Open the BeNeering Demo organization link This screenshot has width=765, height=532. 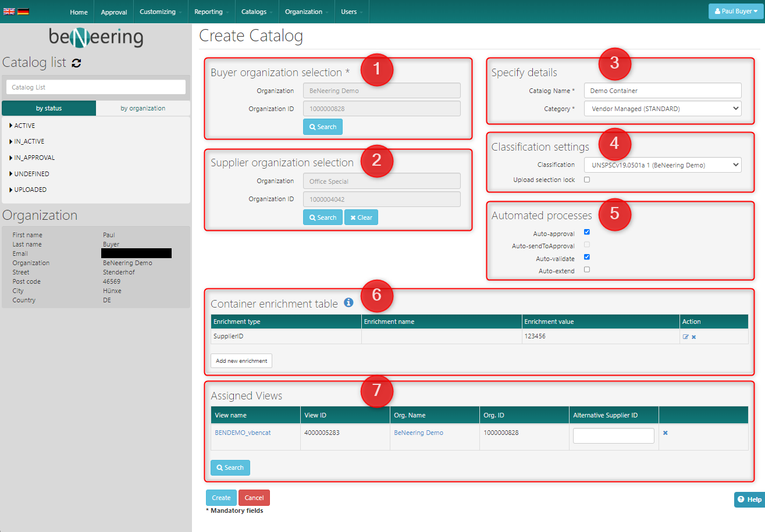[x=418, y=433]
